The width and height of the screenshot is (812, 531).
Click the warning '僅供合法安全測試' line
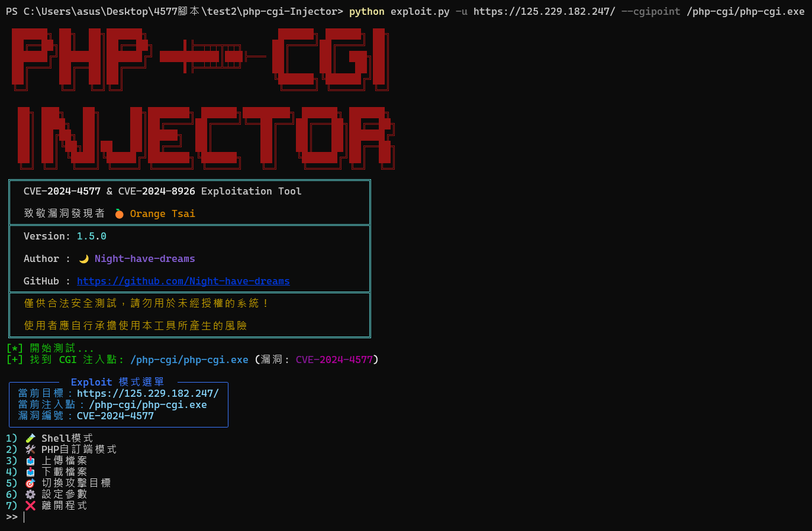(x=146, y=303)
